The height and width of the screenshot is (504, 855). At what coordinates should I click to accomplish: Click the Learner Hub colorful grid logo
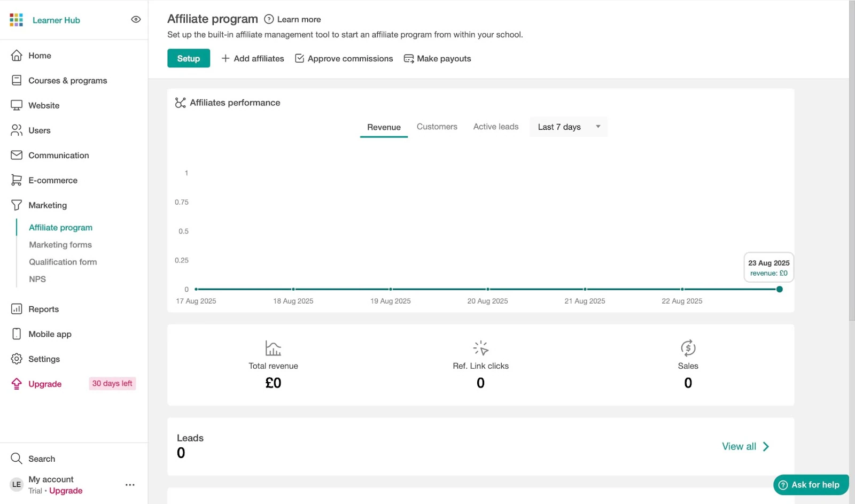[17, 20]
